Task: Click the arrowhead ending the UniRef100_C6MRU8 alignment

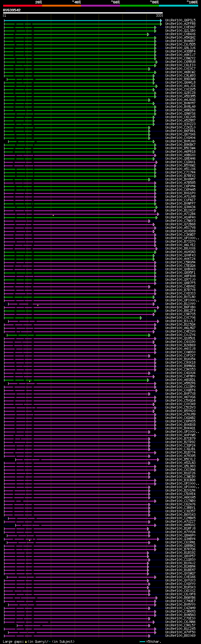Action: coord(156,62)
